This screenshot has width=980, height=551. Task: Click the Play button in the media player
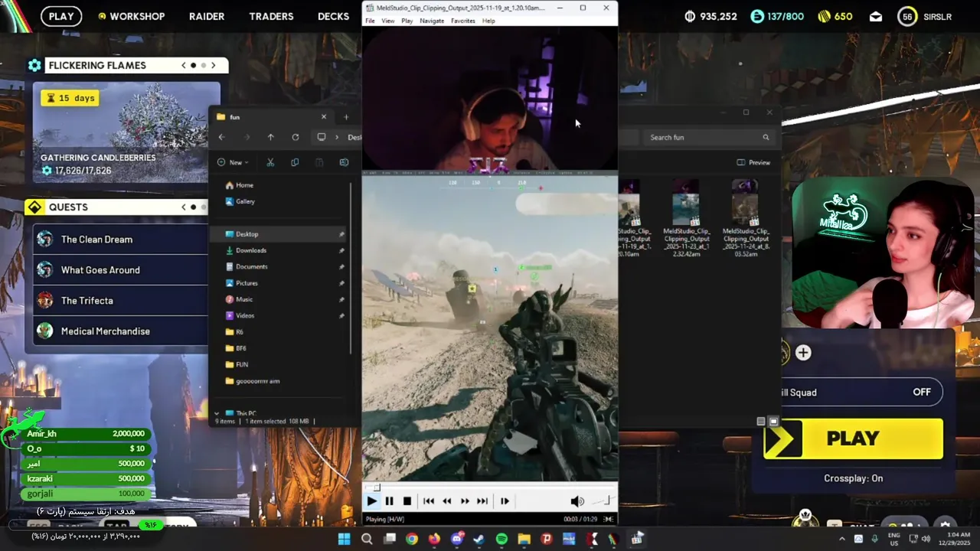pyautogui.click(x=371, y=501)
